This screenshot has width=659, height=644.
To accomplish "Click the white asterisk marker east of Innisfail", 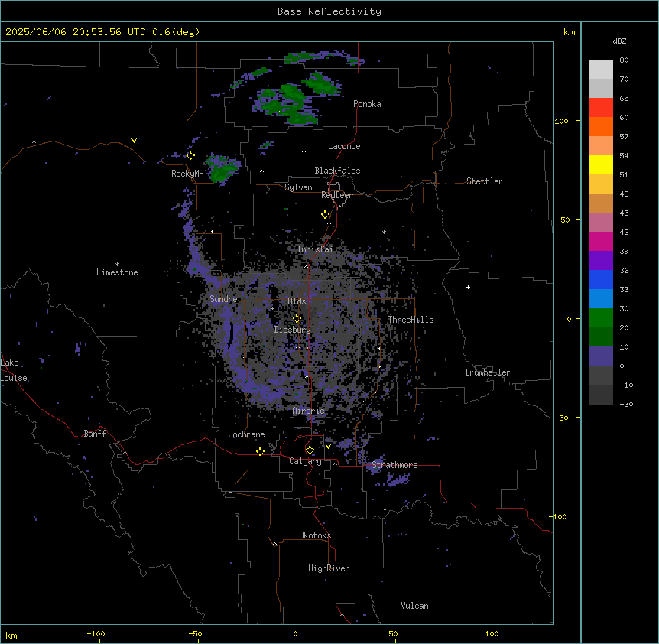I will 384,232.
